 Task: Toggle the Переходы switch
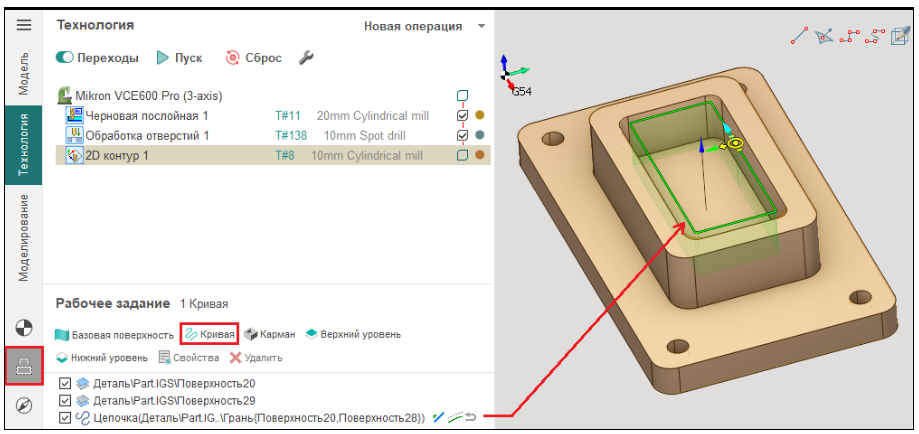65,58
